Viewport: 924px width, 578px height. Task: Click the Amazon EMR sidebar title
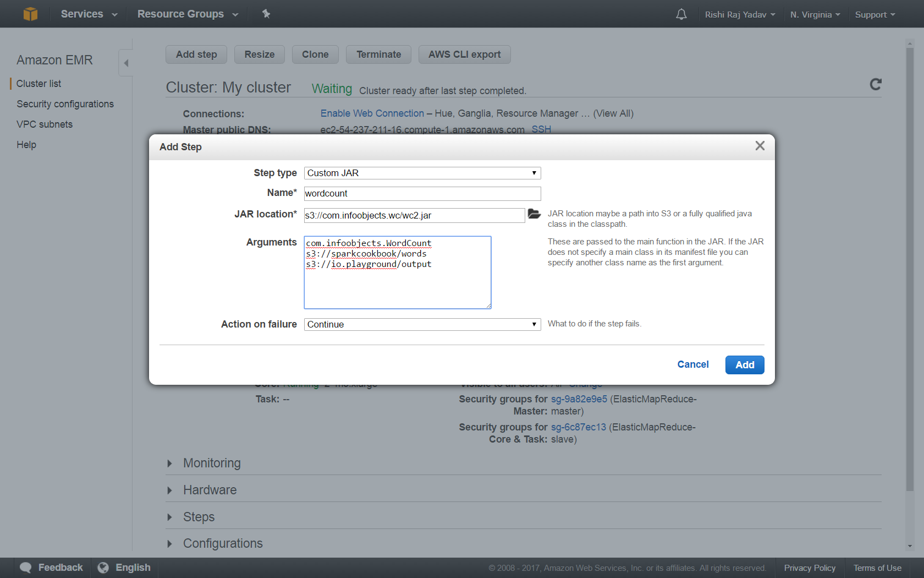54,60
